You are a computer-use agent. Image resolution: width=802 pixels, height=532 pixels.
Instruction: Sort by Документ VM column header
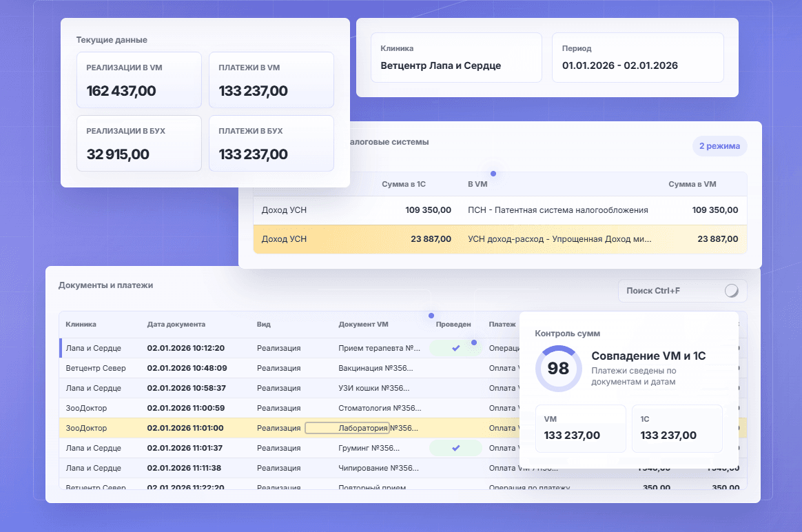pyautogui.click(x=363, y=325)
